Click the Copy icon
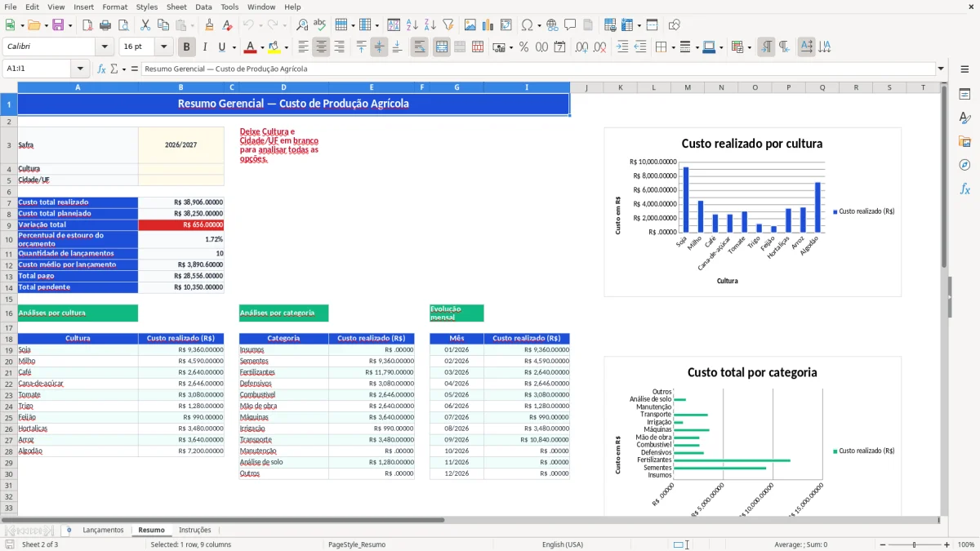Image resolution: width=980 pixels, height=551 pixels. click(x=163, y=25)
